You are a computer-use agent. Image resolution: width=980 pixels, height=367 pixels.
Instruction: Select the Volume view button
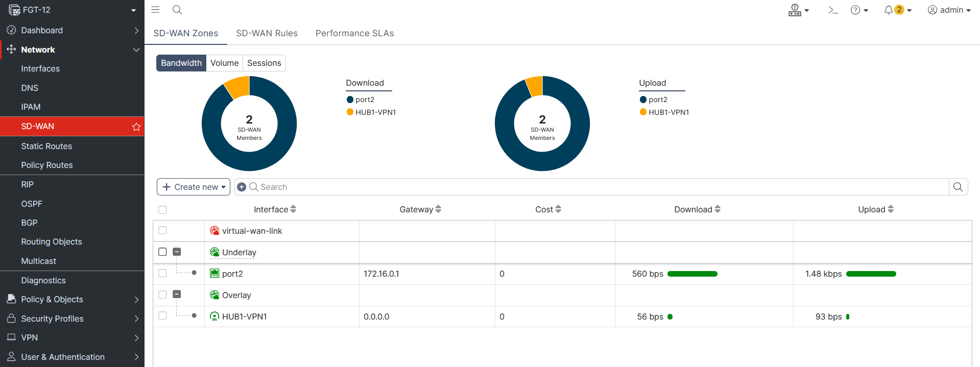[224, 63]
